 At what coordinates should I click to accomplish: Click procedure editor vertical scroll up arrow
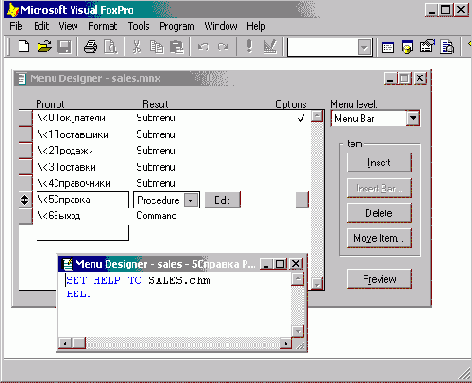(297, 279)
